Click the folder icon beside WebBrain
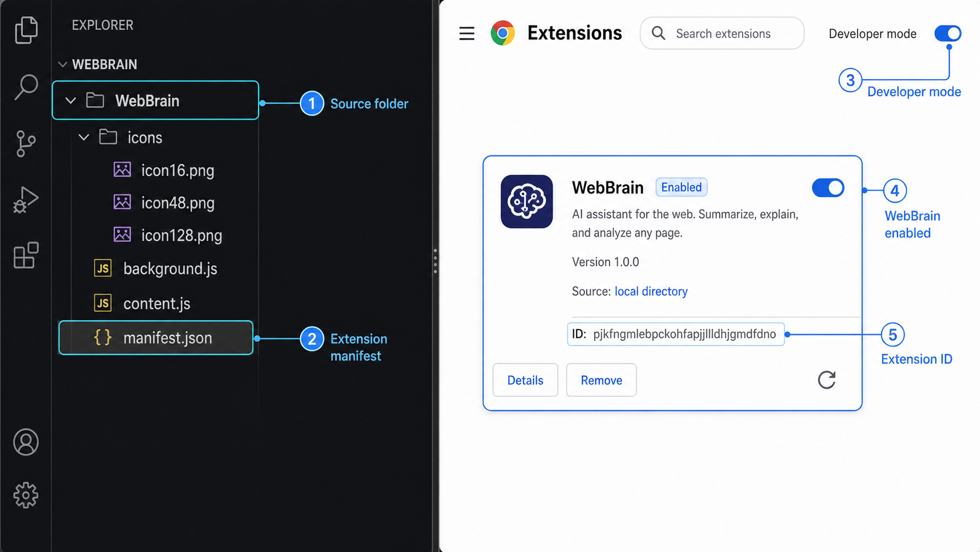 click(x=95, y=100)
